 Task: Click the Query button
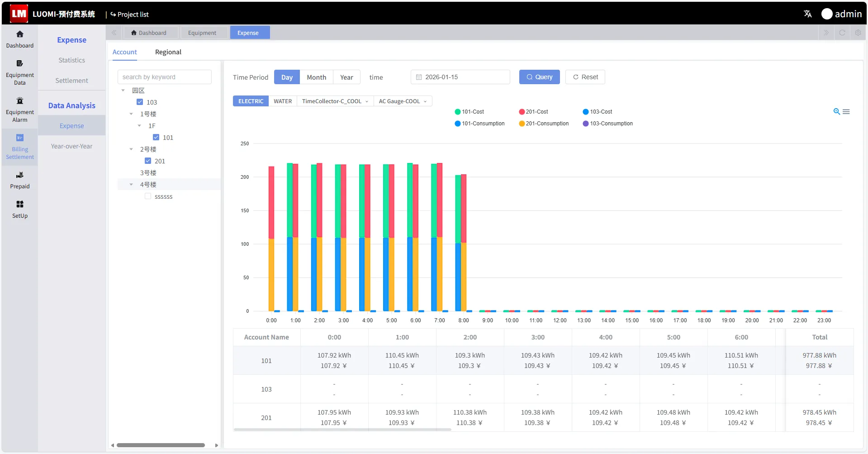[x=539, y=77]
